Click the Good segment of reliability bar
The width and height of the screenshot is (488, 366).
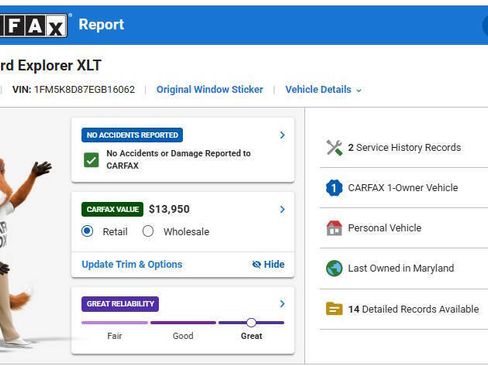pyautogui.click(x=183, y=322)
